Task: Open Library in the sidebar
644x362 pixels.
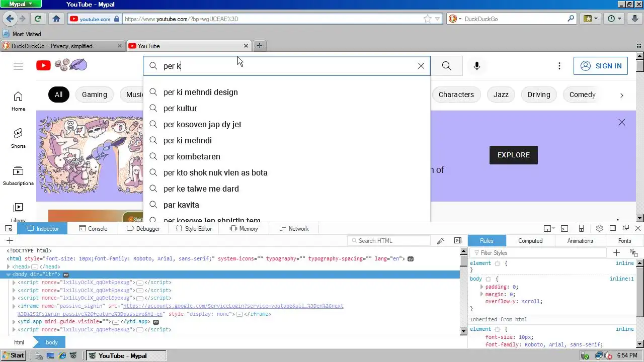Action: [x=18, y=212]
